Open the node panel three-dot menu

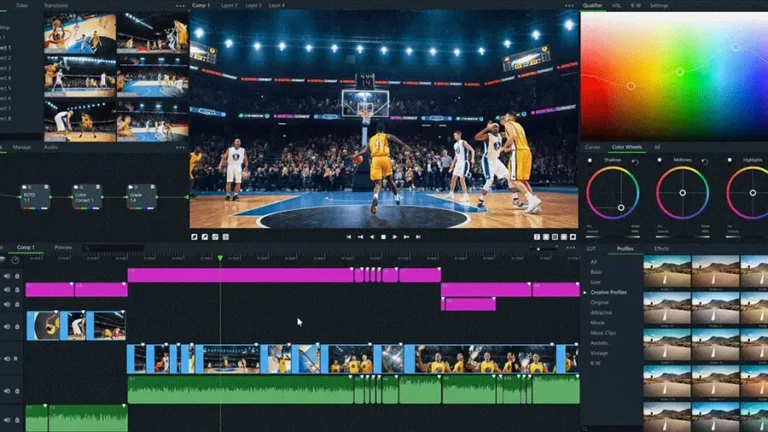coord(180,147)
